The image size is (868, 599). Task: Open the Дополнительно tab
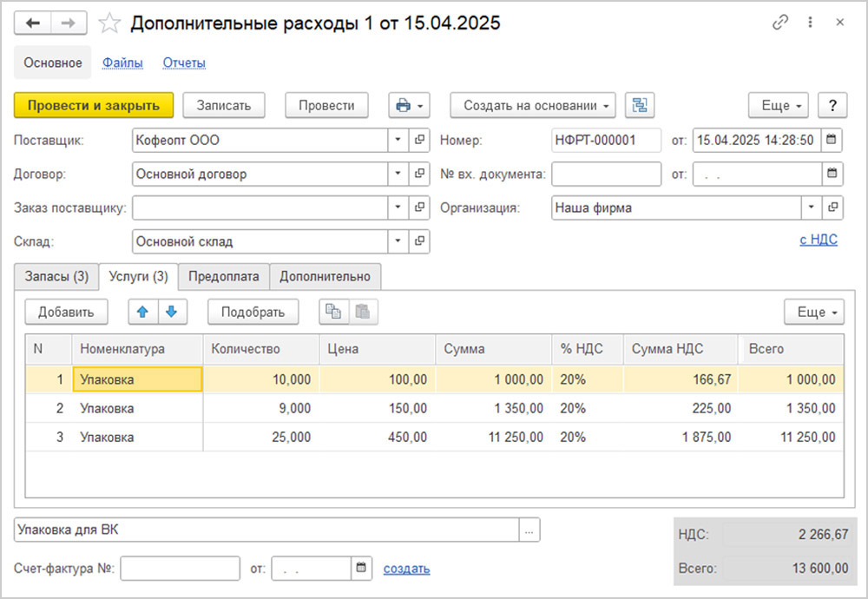click(325, 276)
